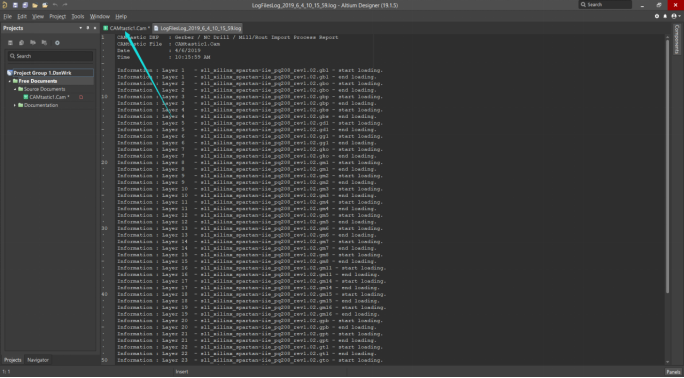Click line number 10 in the gutter
684x378 pixels.
click(x=105, y=96)
